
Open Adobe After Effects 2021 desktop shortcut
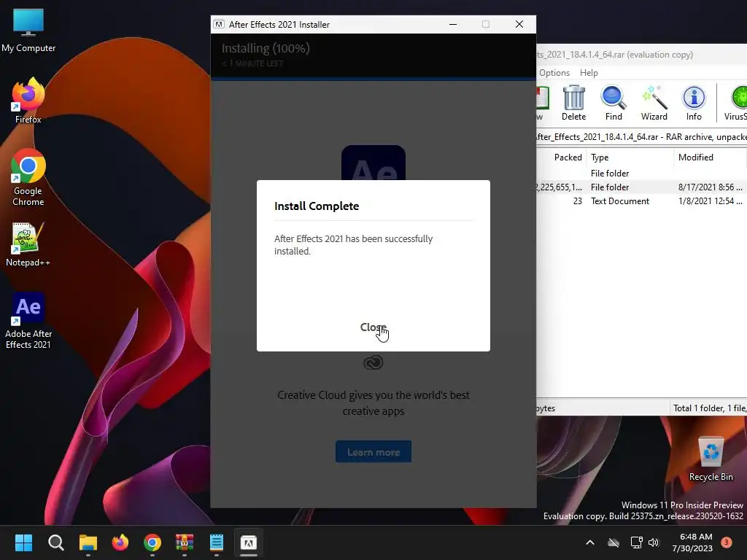click(28, 321)
